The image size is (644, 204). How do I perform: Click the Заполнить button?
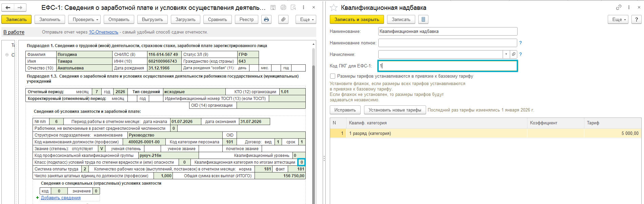coord(50,19)
